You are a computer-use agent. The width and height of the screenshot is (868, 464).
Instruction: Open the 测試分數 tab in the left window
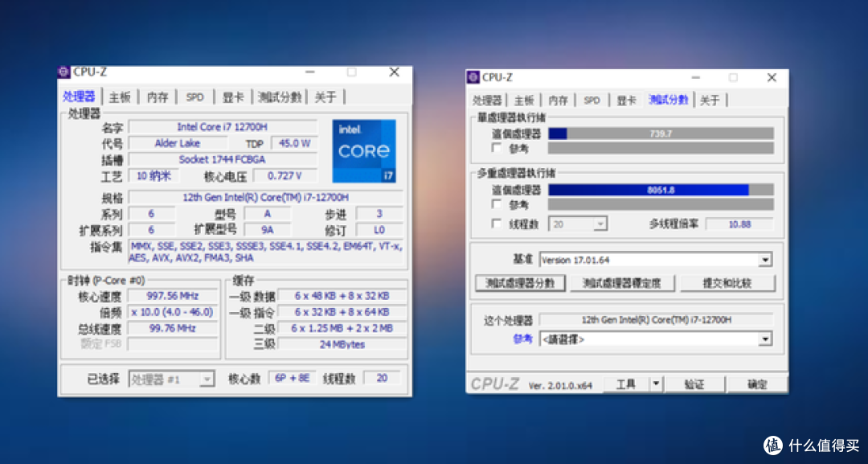click(280, 97)
